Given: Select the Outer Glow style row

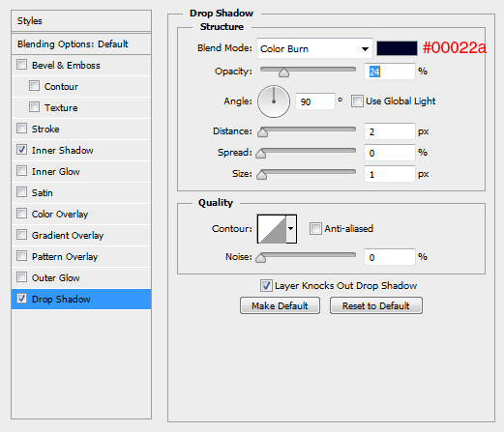Looking at the screenshot, I should click(81, 277).
